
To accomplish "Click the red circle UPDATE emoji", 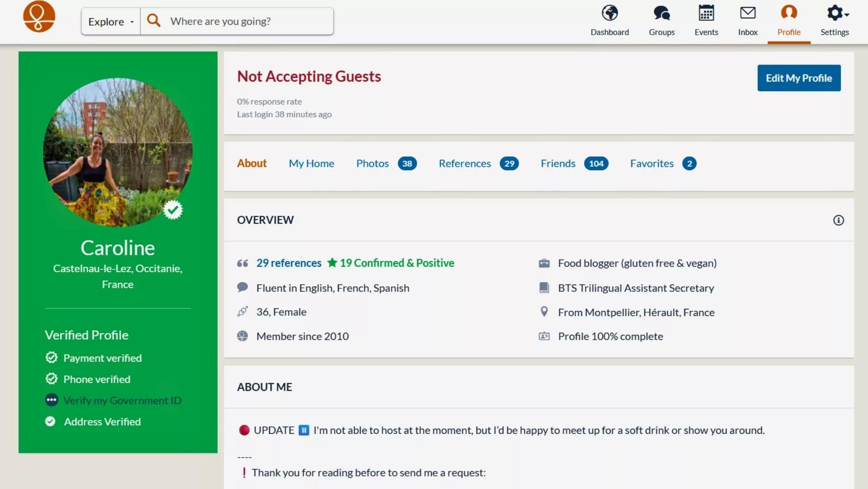I will tap(244, 430).
